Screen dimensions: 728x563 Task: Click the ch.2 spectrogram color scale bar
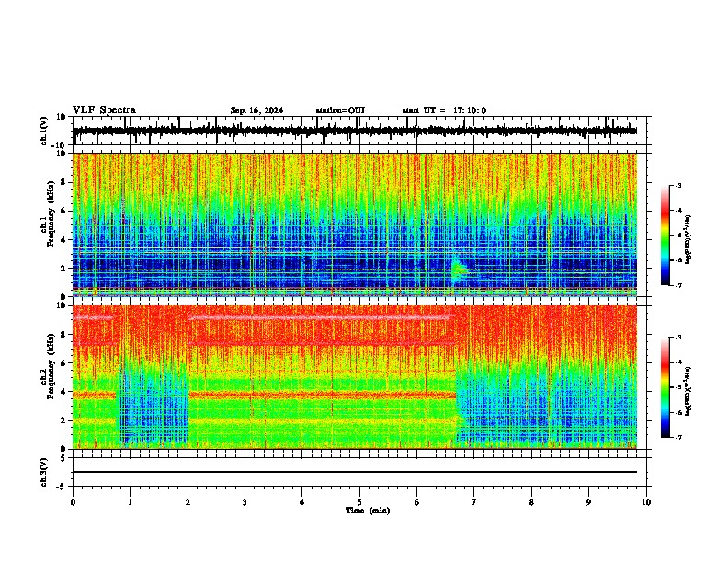[665, 387]
